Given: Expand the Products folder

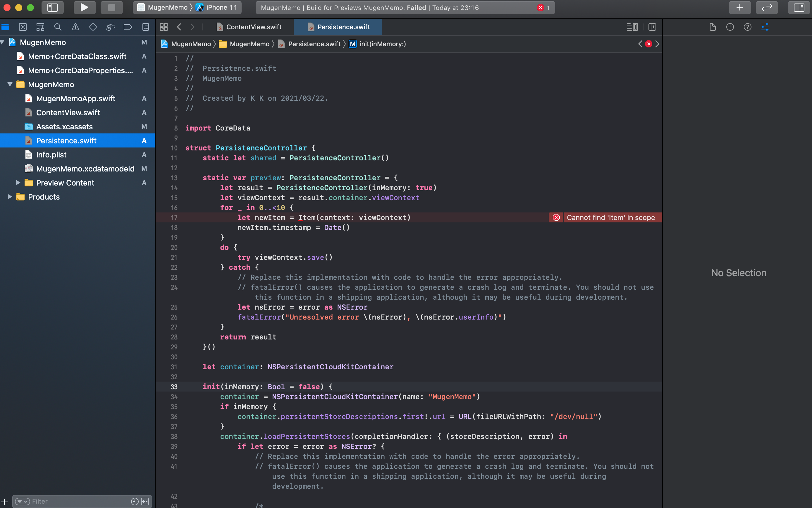Looking at the screenshot, I should [10, 197].
